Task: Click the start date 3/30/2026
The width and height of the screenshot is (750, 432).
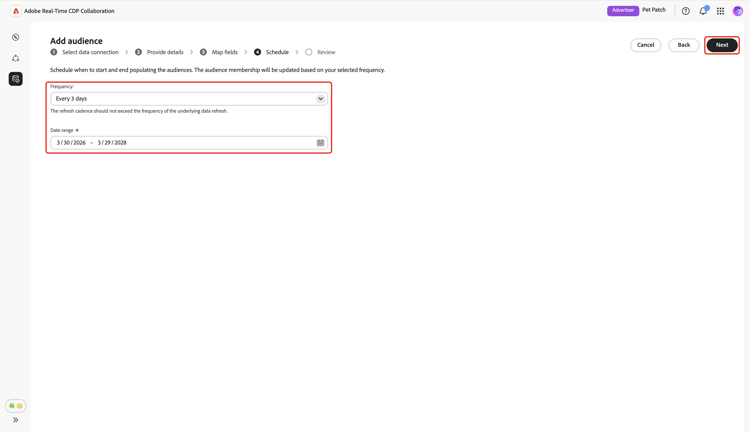Action: [71, 143]
